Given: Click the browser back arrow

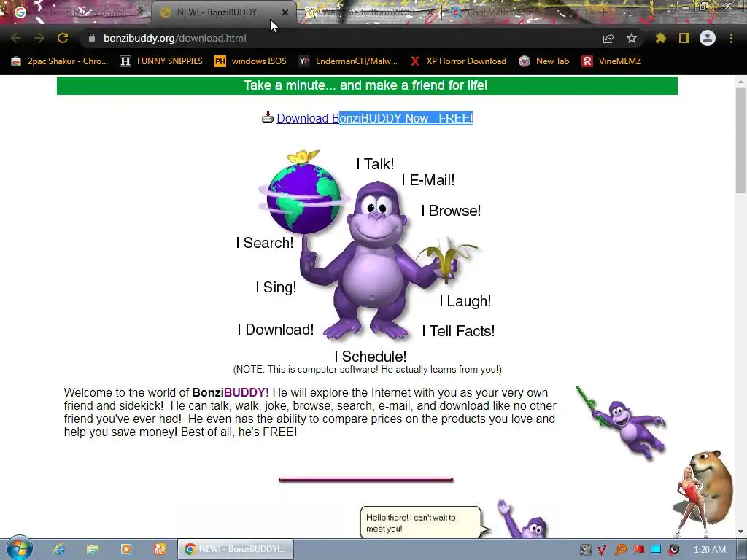Looking at the screenshot, I should tap(16, 38).
